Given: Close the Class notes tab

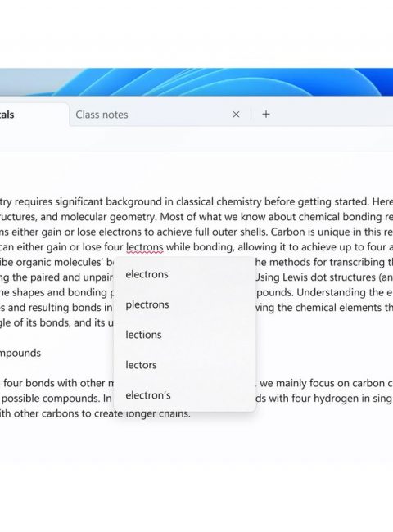Looking at the screenshot, I should 236,115.
